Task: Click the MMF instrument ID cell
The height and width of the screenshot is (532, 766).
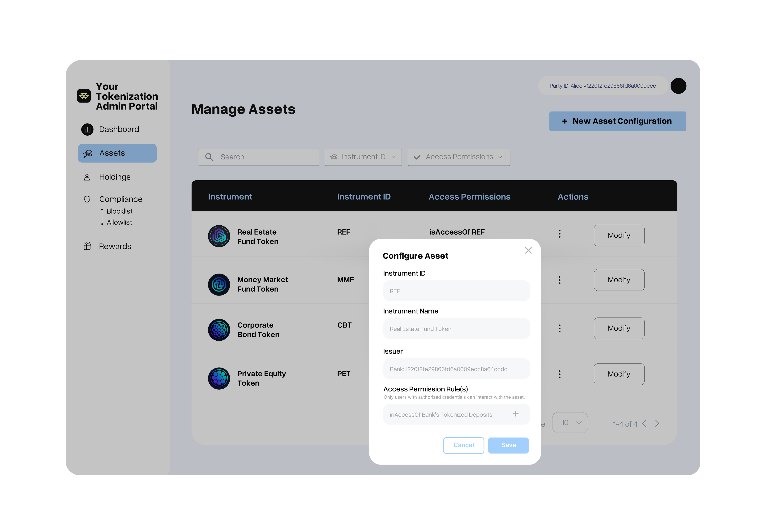Action: (345, 280)
